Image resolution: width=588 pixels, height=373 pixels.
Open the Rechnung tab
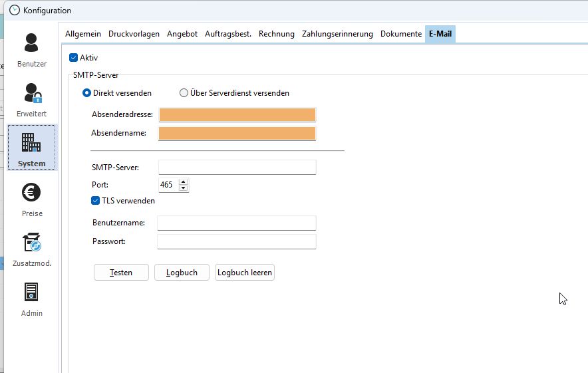point(276,34)
